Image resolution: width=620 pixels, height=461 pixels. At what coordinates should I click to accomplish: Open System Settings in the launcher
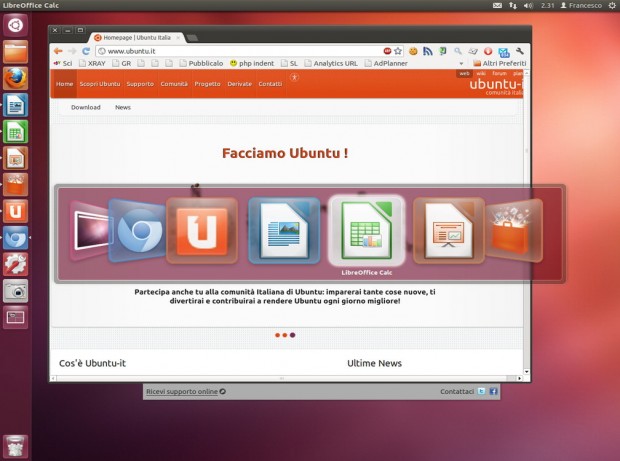[15, 264]
